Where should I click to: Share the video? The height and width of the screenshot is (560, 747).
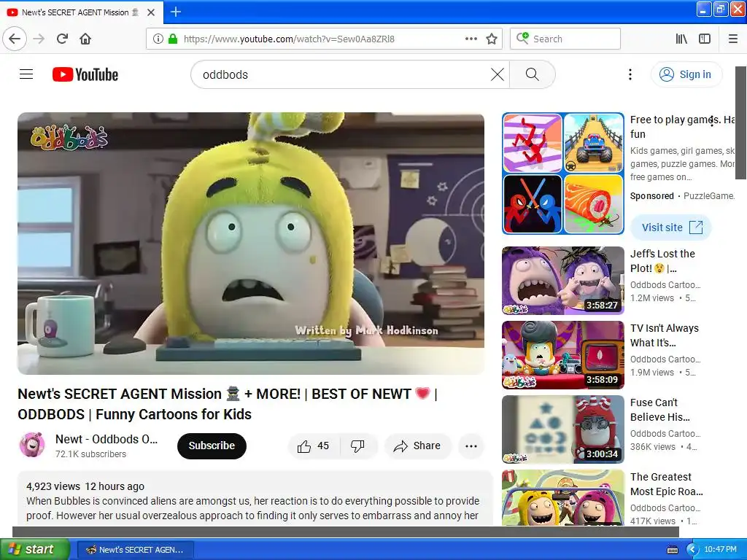[x=417, y=446]
